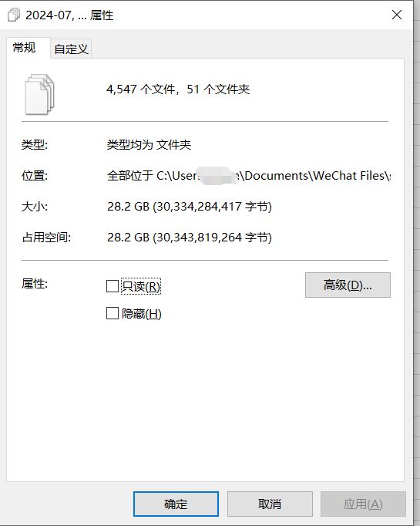This screenshot has width=420, height=526.
Task: Click the location path text field
Action: [x=249, y=175]
